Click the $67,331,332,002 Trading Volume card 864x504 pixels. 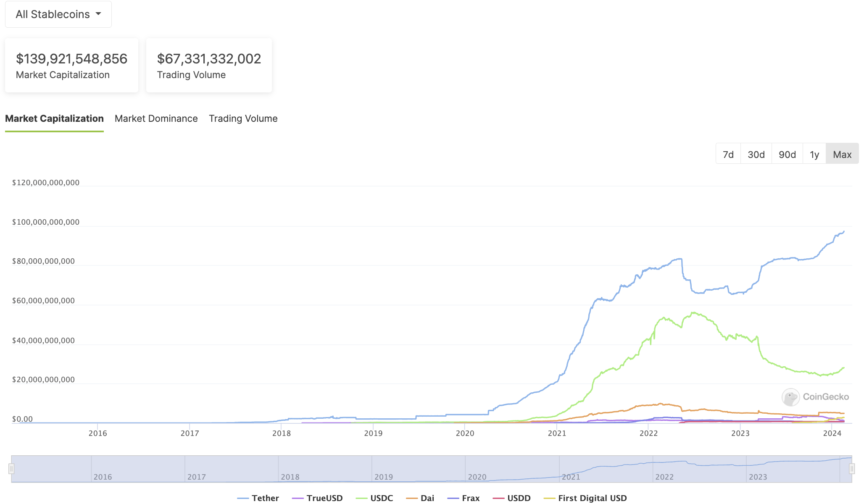(x=209, y=66)
